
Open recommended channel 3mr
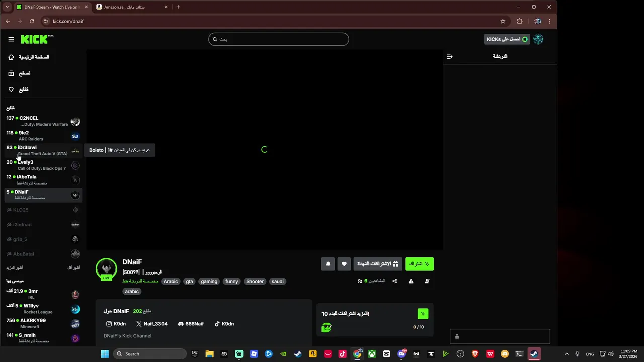click(43, 294)
